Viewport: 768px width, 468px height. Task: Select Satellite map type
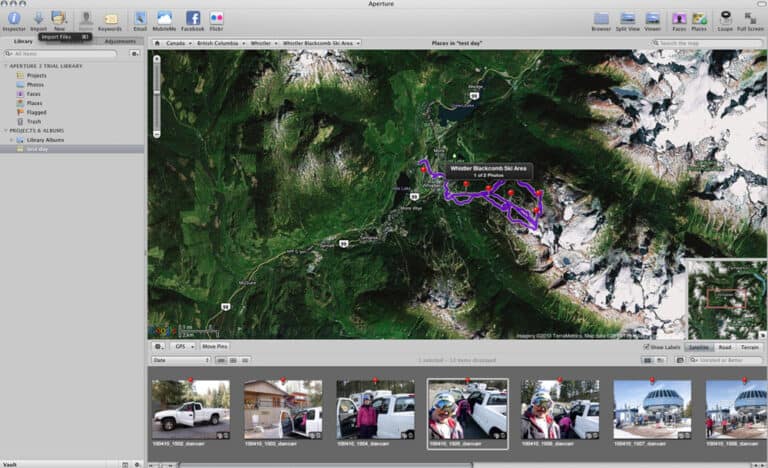pos(699,347)
